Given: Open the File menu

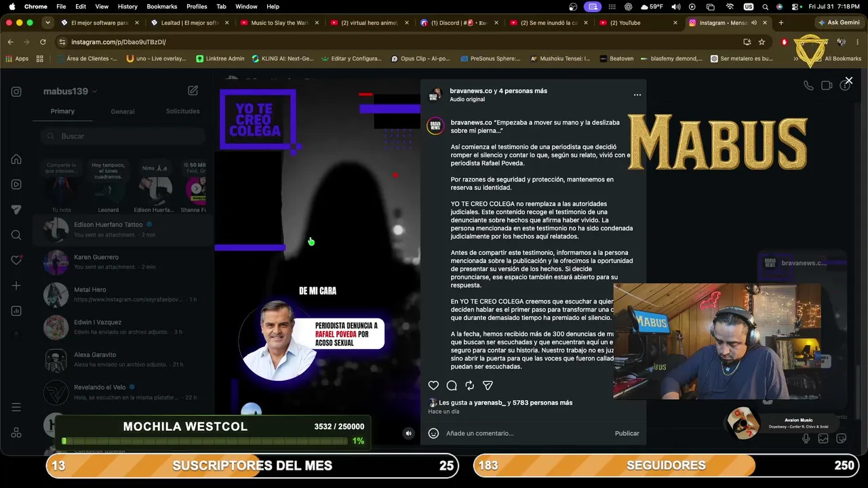Looking at the screenshot, I should [61, 7].
